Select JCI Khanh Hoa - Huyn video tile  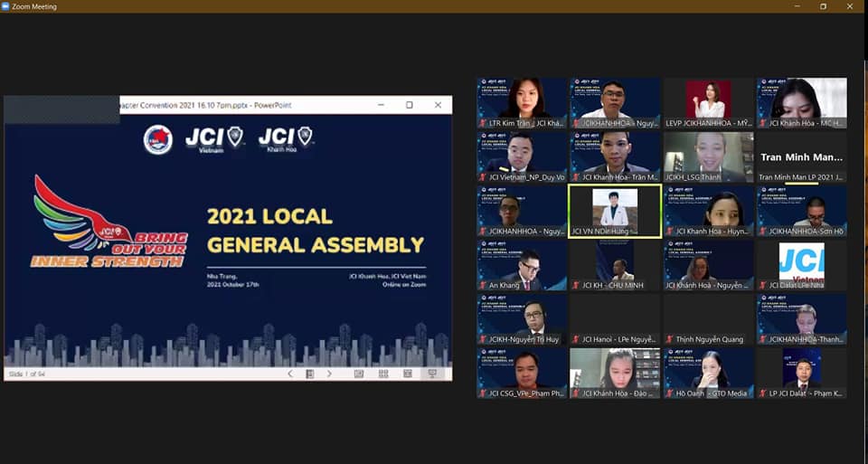click(709, 212)
